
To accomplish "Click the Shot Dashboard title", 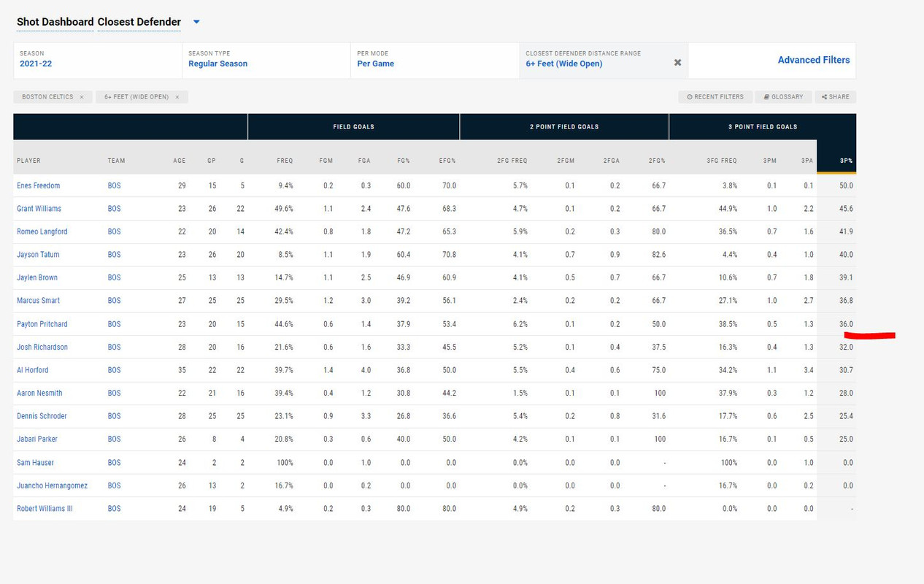I will (x=55, y=22).
